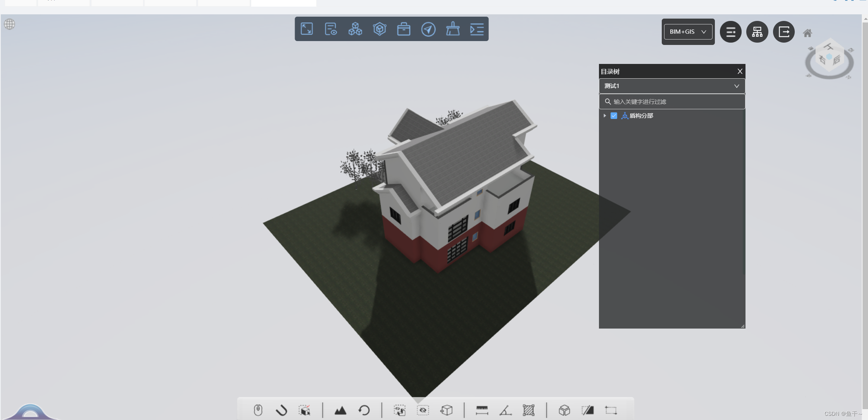Select the mouse pointer mode icon
Viewport: 868px width, 420px height.
pos(258,410)
